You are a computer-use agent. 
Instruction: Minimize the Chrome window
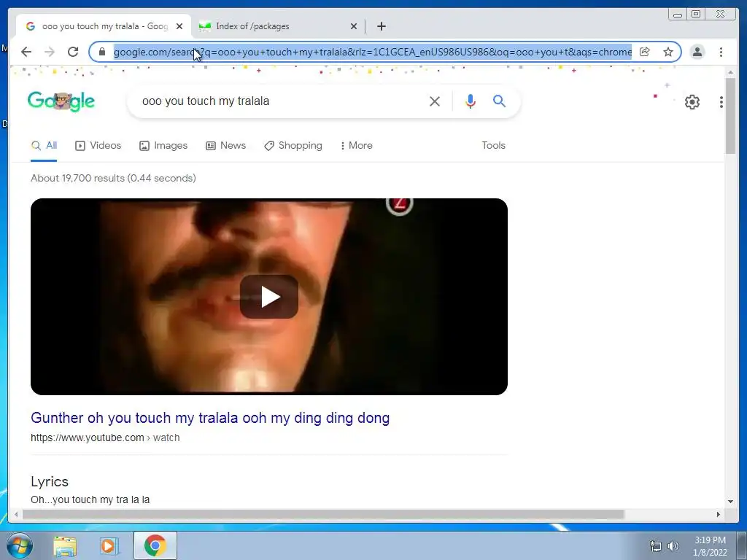point(678,15)
